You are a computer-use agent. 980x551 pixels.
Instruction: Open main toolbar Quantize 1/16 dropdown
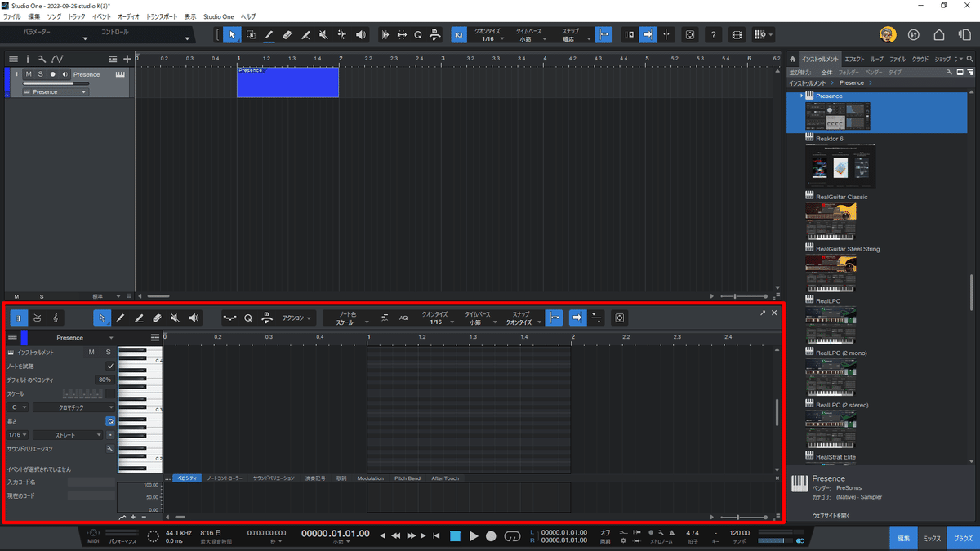tap(492, 35)
